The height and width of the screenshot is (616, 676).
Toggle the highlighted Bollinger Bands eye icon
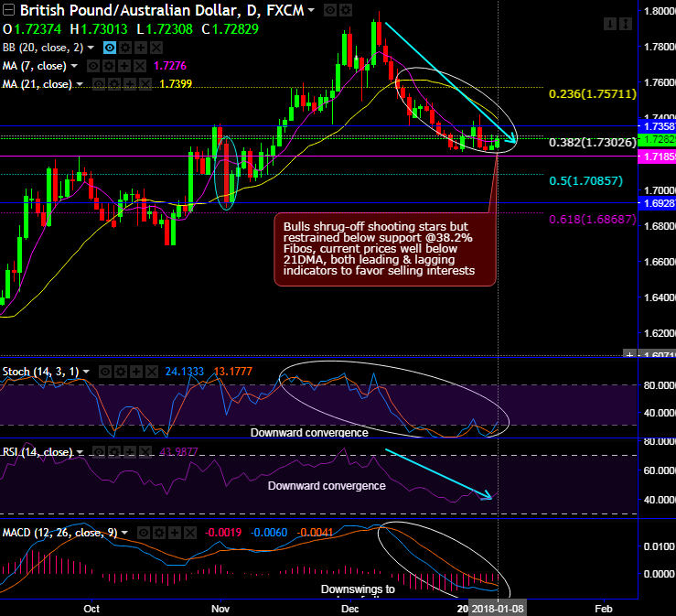coord(110,48)
